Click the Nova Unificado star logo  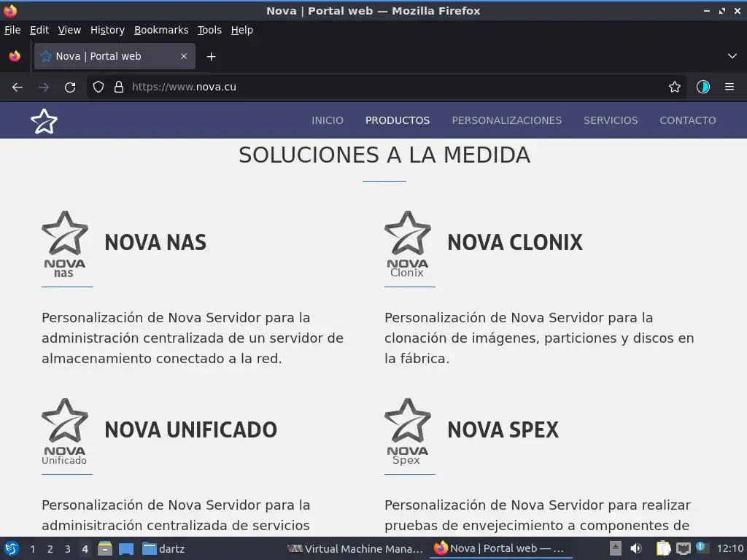tap(65, 432)
